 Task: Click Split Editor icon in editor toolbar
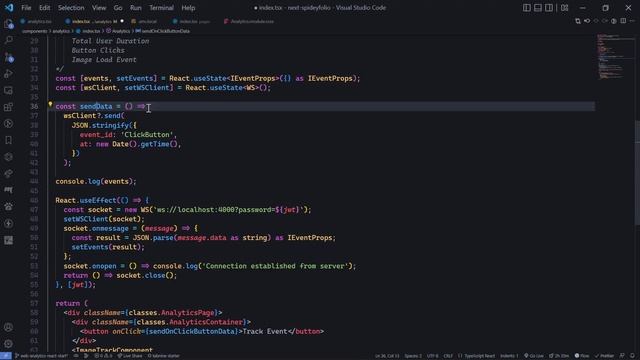623,21
